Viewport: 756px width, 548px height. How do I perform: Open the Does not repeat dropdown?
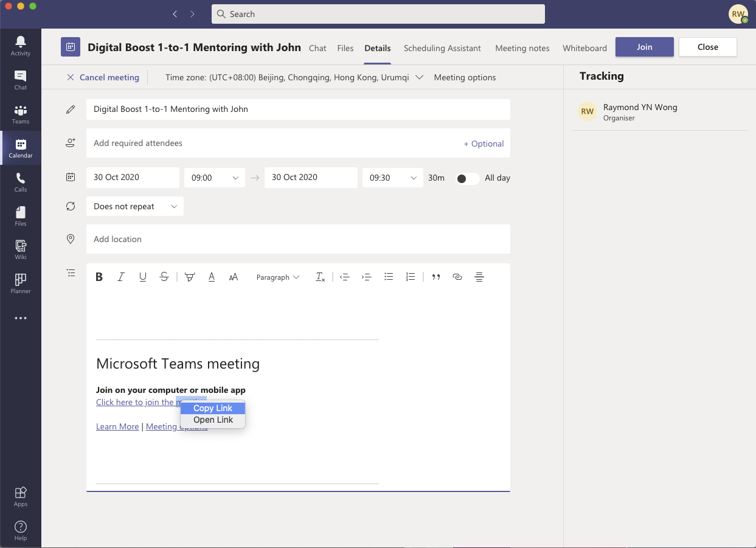click(135, 207)
